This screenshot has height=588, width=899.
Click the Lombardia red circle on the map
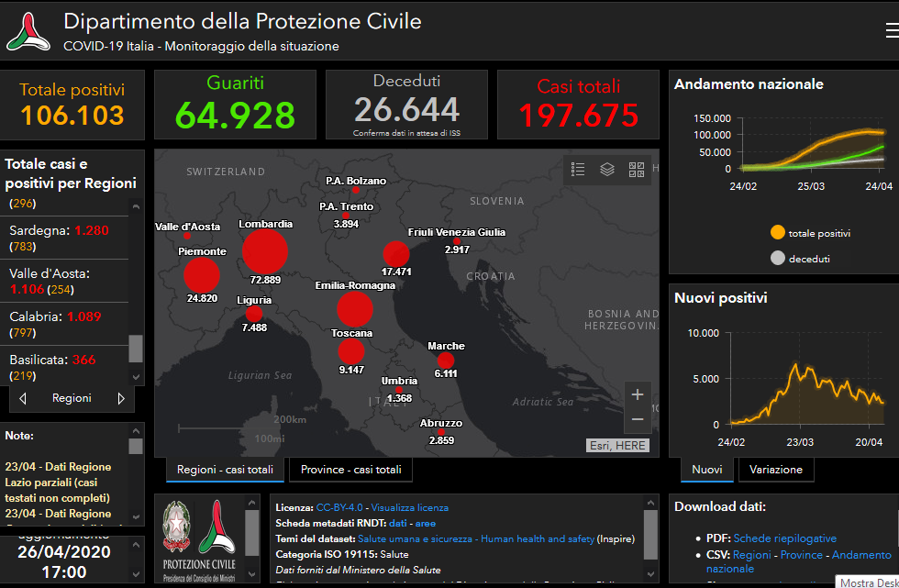265,251
